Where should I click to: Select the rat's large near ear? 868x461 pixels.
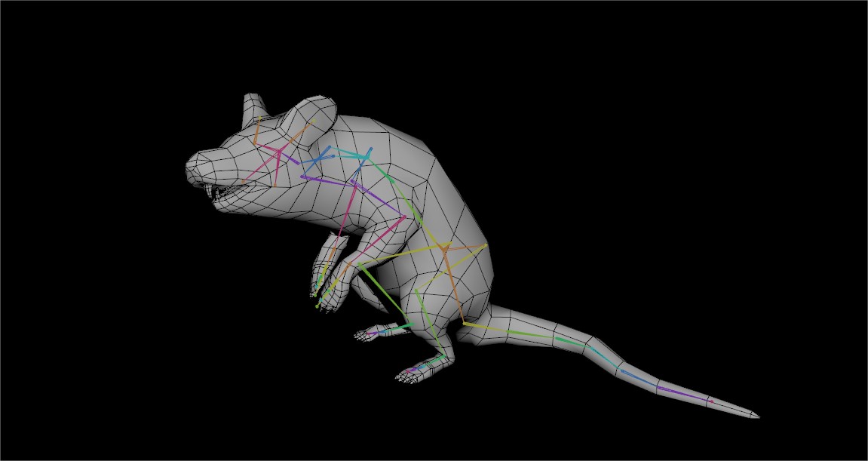(x=310, y=115)
